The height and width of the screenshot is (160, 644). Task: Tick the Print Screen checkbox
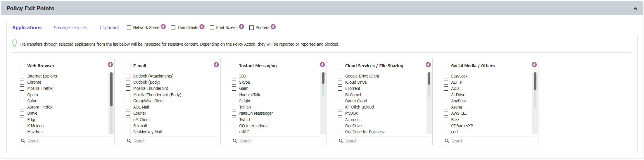point(212,27)
